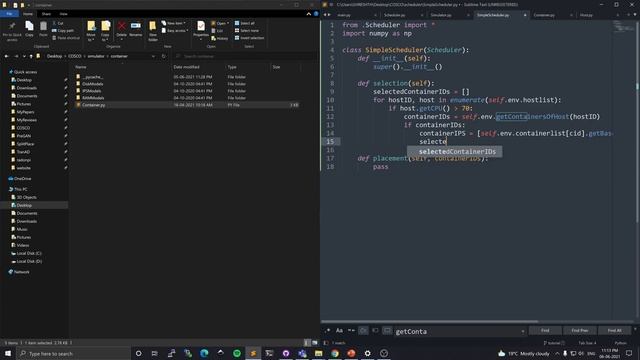Screen dimensions: 640x360
Task: Click Select none in ribbon
Action: 247,31
